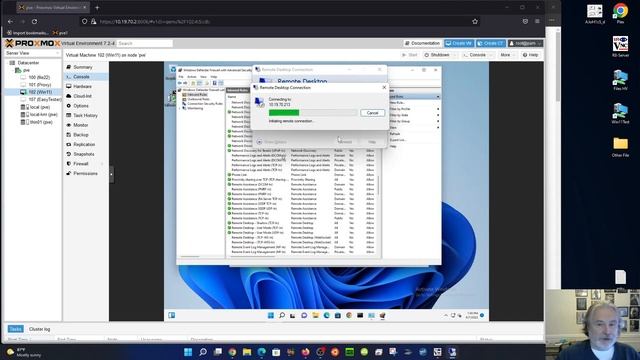640x360 pixels.
Task: Select the third pve storage in tree
Action: (x=41, y=122)
